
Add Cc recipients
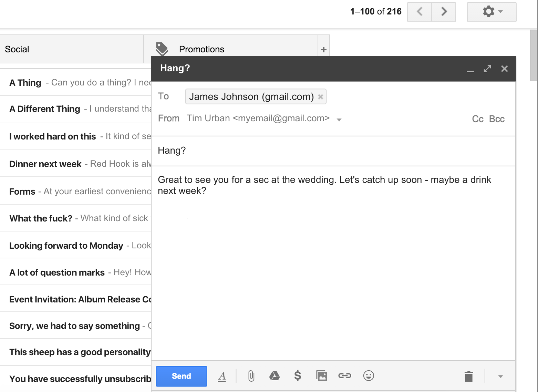point(478,119)
